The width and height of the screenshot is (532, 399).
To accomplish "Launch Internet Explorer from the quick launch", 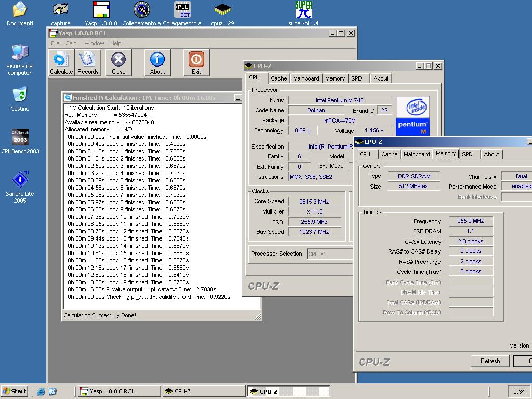I will pyautogui.click(x=41, y=392).
